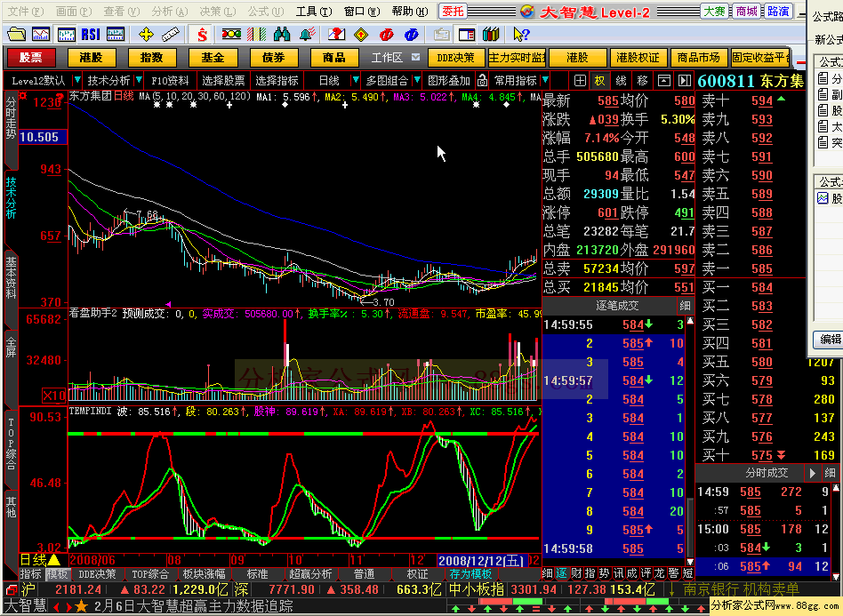Click the 商品市场 button
The image size is (843, 616).
(x=698, y=57)
